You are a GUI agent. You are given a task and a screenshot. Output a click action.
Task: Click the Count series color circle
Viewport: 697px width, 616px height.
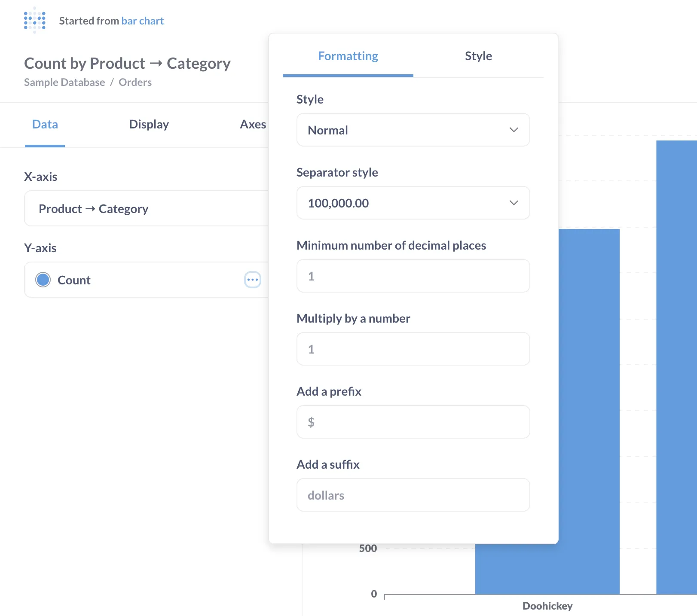pyautogui.click(x=43, y=280)
